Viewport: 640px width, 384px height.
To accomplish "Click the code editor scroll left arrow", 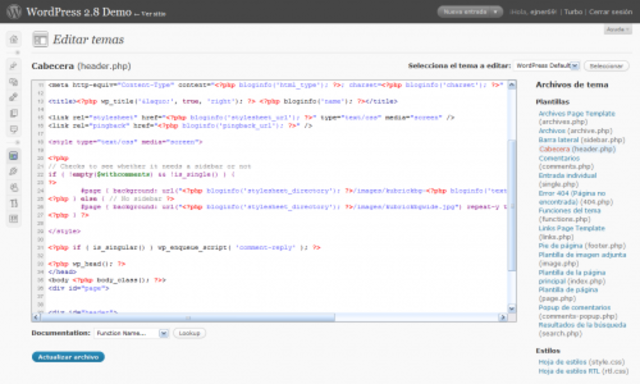I will pyautogui.click(x=36, y=317).
